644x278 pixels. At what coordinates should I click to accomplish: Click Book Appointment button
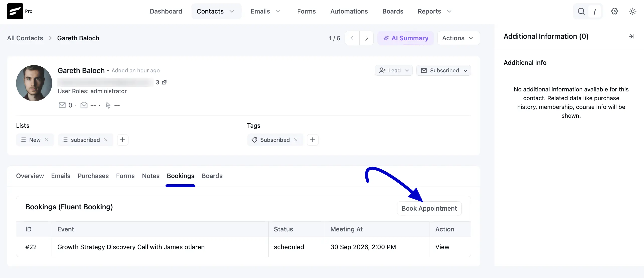tap(429, 208)
